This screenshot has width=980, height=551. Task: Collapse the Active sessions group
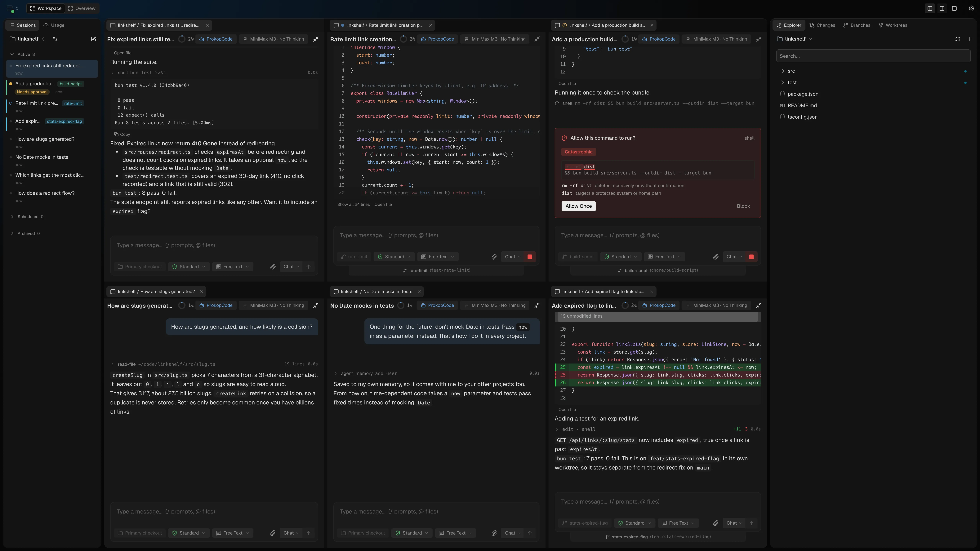(22, 54)
